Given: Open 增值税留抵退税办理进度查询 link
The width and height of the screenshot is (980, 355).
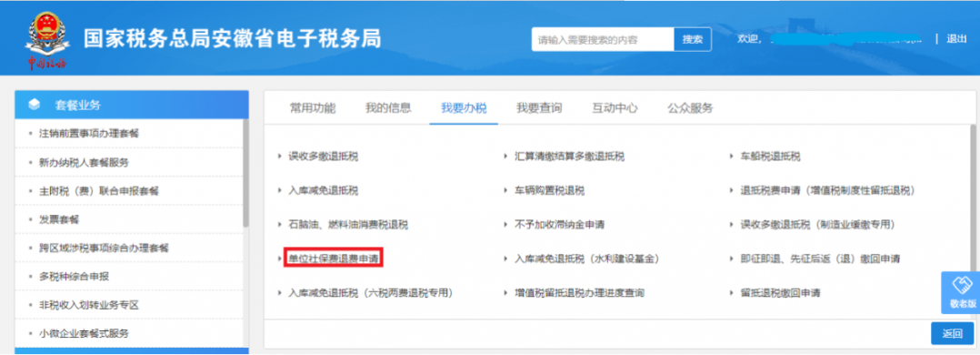Looking at the screenshot, I should [579, 292].
